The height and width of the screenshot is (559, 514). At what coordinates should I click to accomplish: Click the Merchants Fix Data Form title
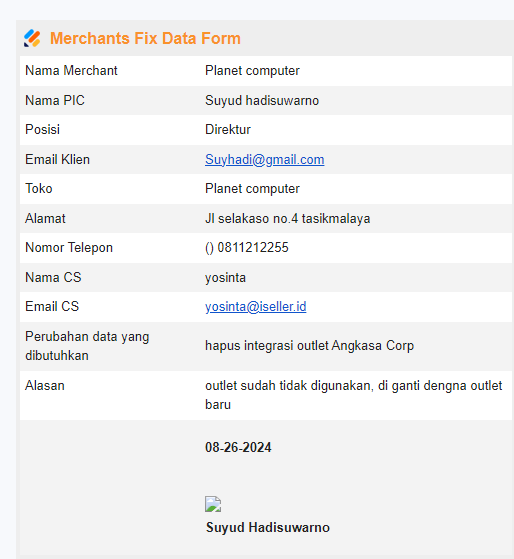click(145, 38)
